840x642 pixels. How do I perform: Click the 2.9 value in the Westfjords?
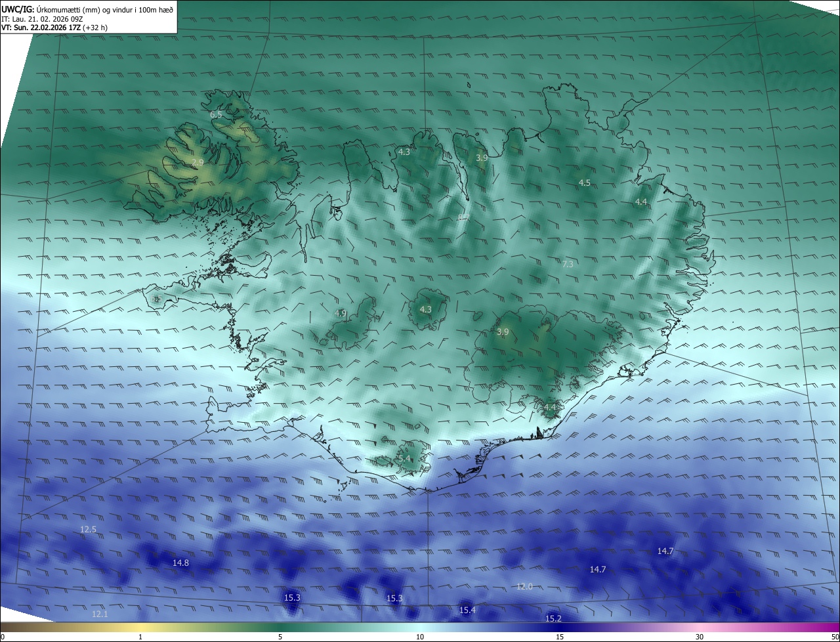point(198,162)
